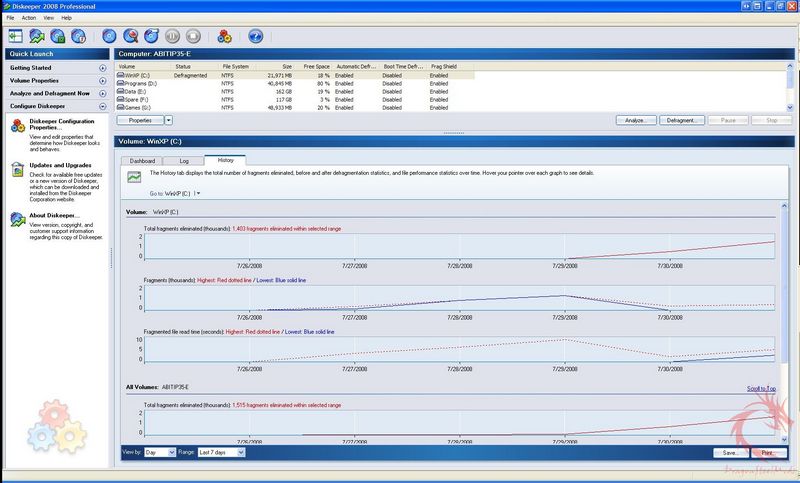The height and width of the screenshot is (483, 800).
Task: Open Diskeeper configuration via colored gears toolbar icon
Action: pos(224,36)
